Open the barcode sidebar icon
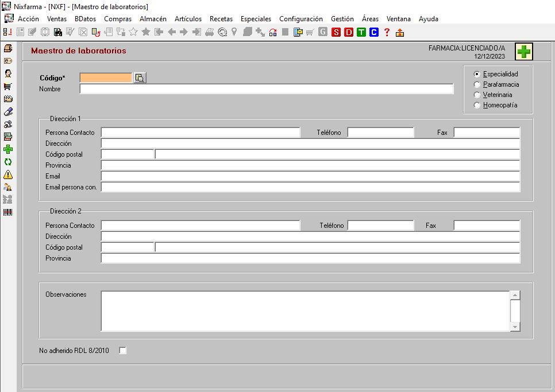 (x=8, y=212)
